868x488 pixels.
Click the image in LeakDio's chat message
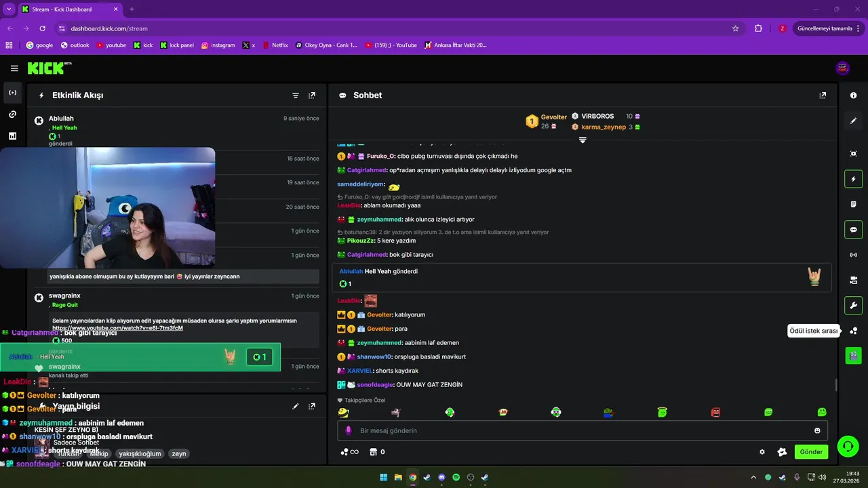[370, 301]
